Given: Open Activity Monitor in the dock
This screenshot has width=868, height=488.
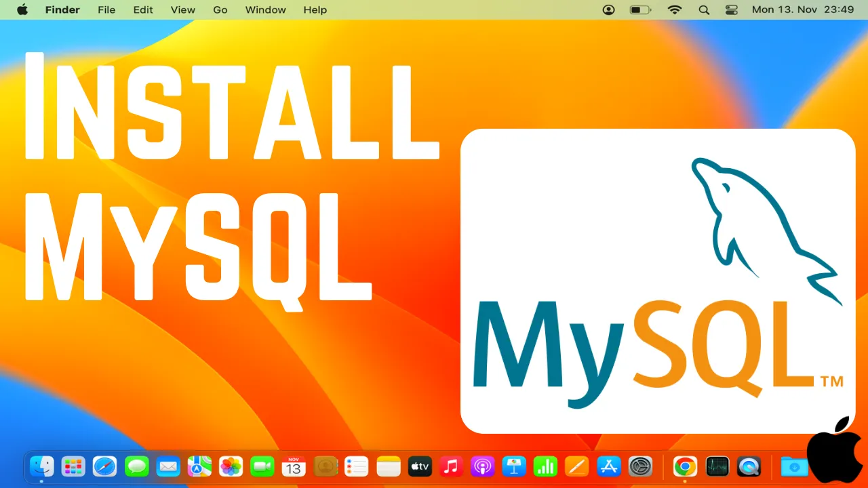Looking at the screenshot, I should pos(717,466).
